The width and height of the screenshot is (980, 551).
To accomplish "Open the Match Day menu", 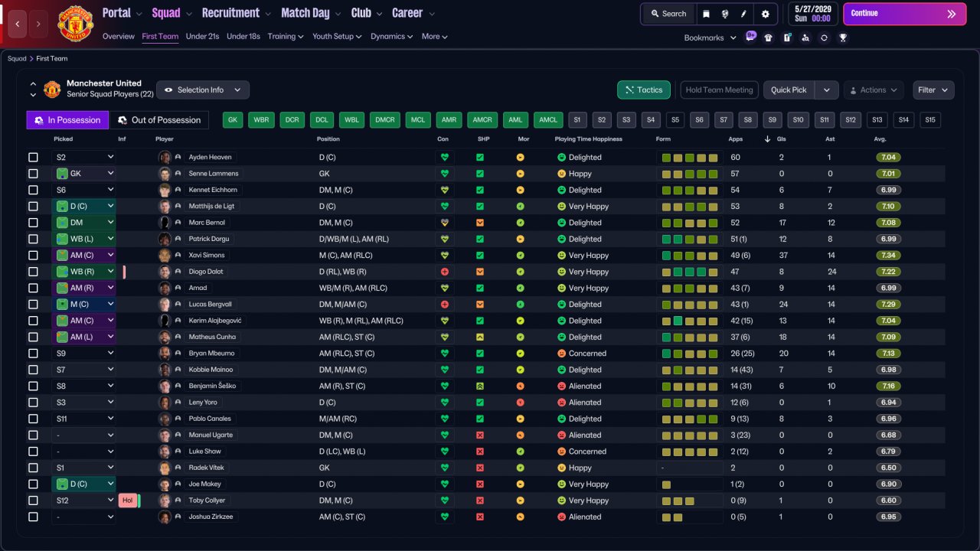I will pyautogui.click(x=310, y=13).
